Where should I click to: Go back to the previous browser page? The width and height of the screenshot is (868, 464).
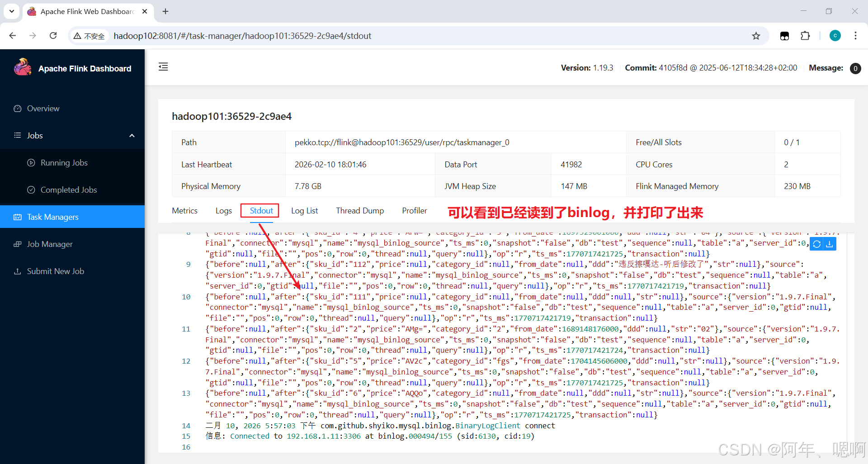point(13,36)
